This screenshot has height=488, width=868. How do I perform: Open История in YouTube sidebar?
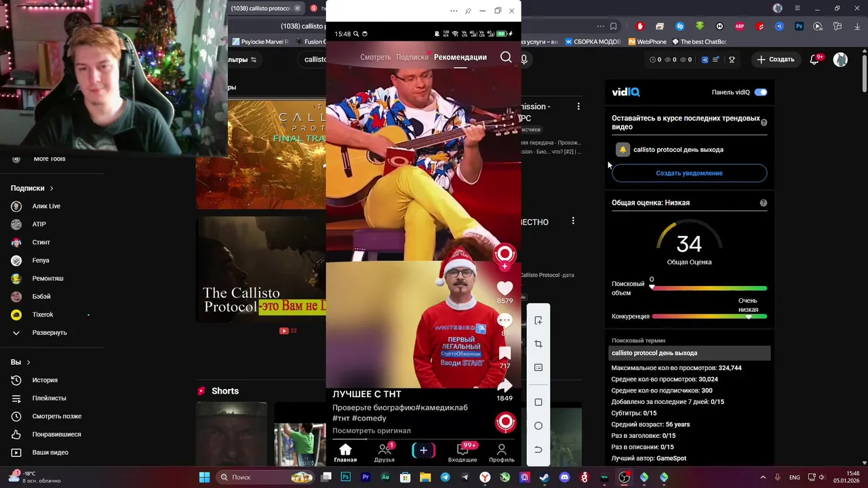click(x=45, y=380)
